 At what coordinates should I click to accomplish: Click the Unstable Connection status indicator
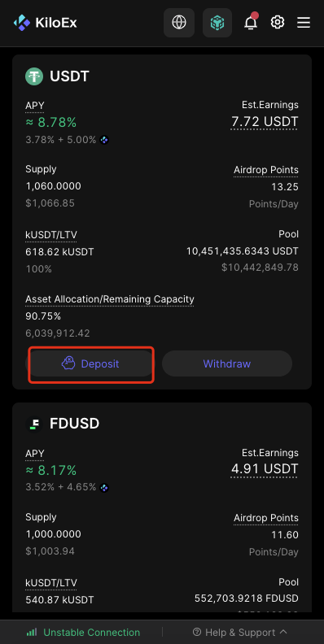pyautogui.click(x=83, y=632)
